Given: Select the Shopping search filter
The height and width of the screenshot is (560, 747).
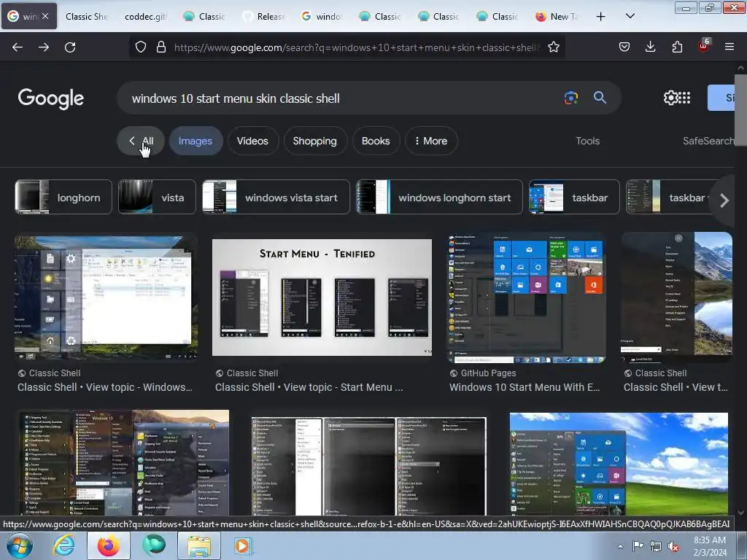Looking at the screenshot, I should 315,141.
